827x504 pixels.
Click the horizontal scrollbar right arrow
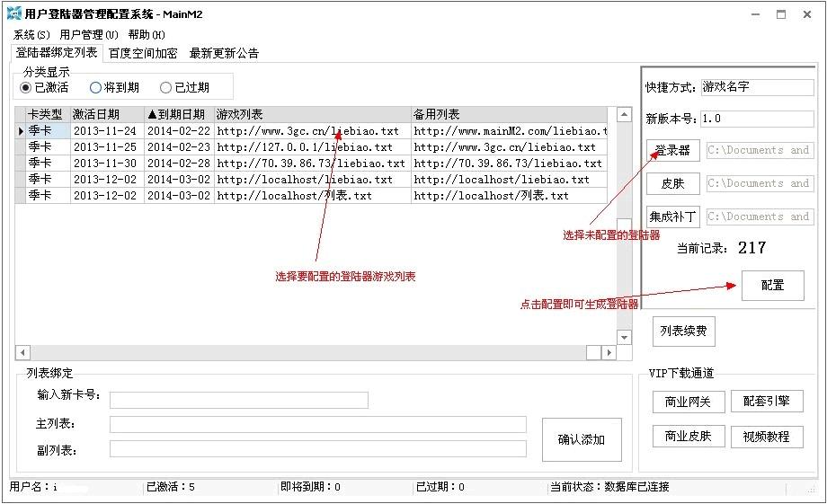pyautogui.click(x=609, y=352)
